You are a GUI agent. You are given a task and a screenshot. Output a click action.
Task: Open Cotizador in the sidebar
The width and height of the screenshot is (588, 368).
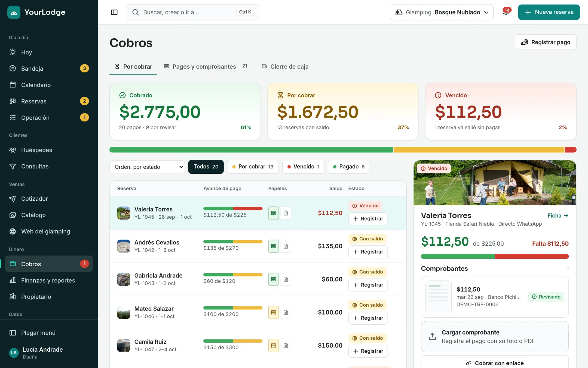[x=49, y=199]
